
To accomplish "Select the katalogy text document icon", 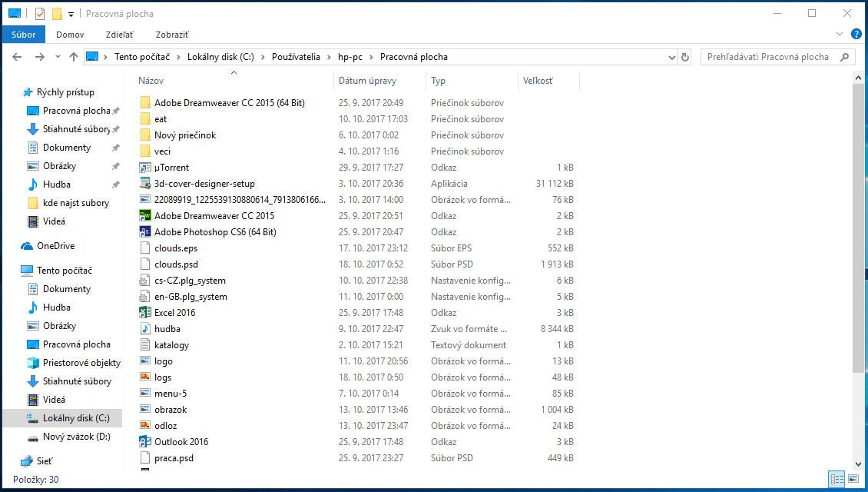I will pos(145,344).
